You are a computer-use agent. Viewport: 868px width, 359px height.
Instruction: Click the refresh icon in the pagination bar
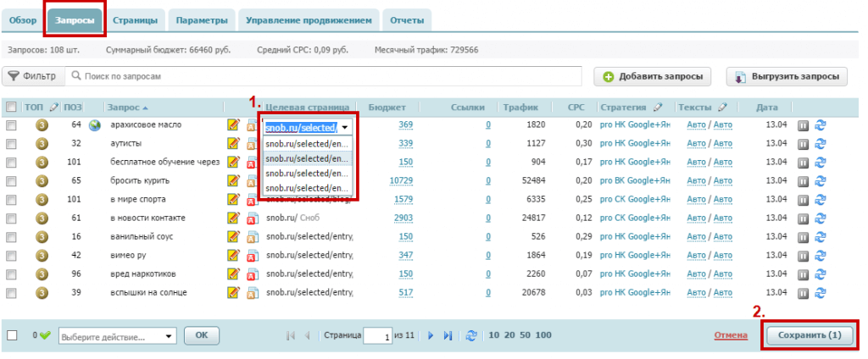[x=471, y=335]
